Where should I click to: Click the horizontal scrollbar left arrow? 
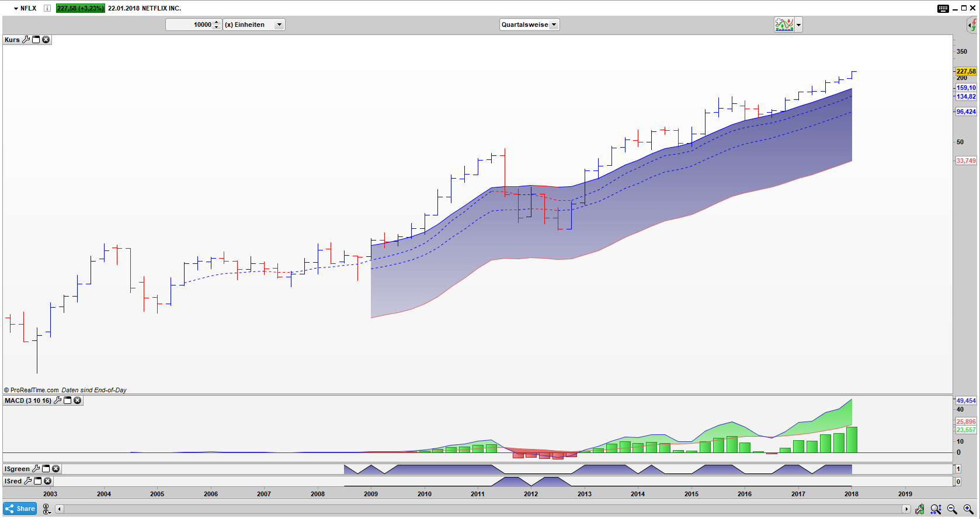coord(59,509)
